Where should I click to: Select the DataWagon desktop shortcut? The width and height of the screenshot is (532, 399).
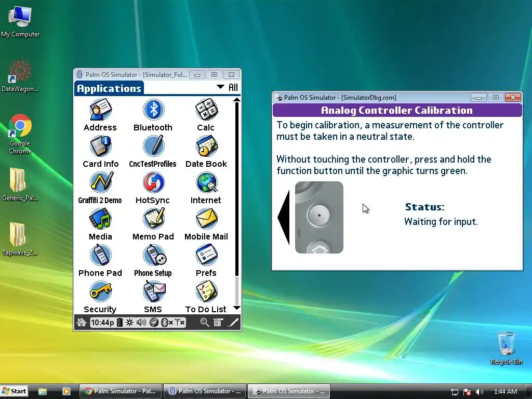(x=20, y=76)
